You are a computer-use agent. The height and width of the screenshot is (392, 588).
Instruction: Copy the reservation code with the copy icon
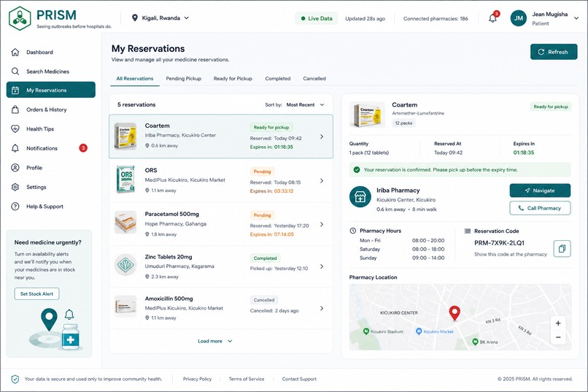562,248
